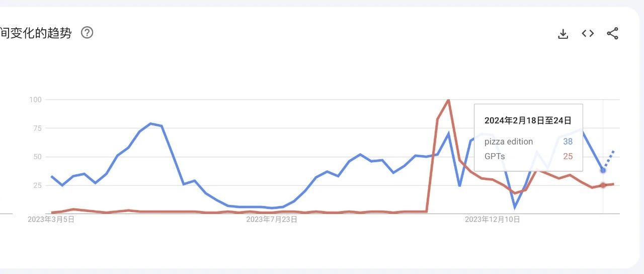Click the value 38 in tooltip
Image resolution: width=644 pixels, height=274 pixels.
point(568,142)
